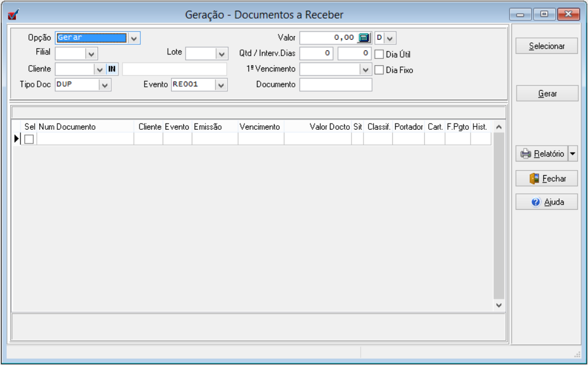Screen dimensions: 588x365
Task: Expand the Filial dropdown list
Action: [x=92, y=53]
